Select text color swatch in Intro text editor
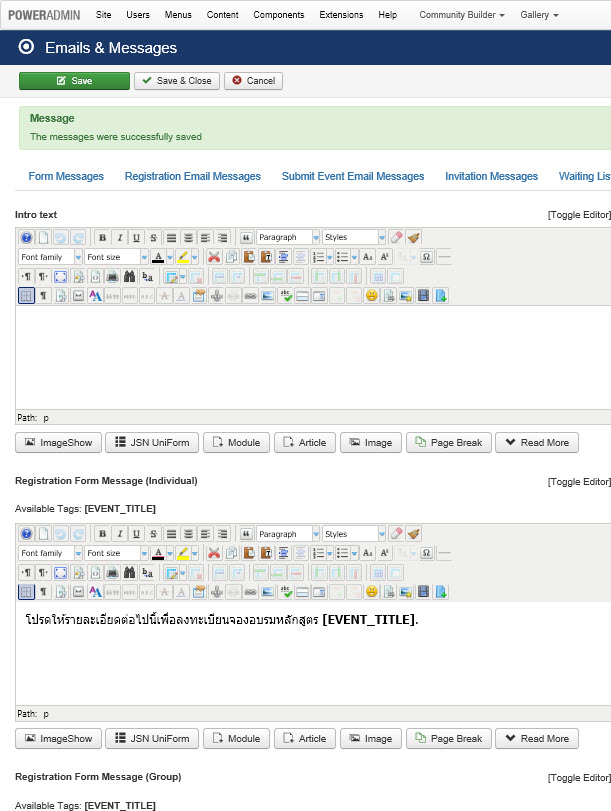This screenshot has width=611, height=811. (x=158, y=257)
